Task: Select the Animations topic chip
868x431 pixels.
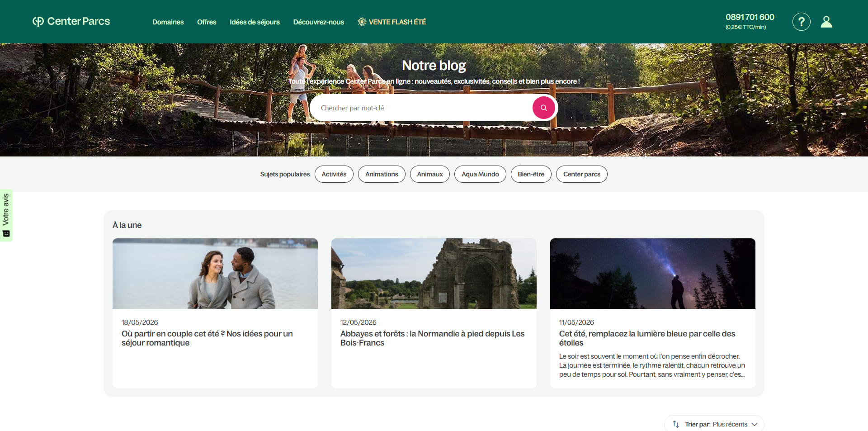Action: 382,174
